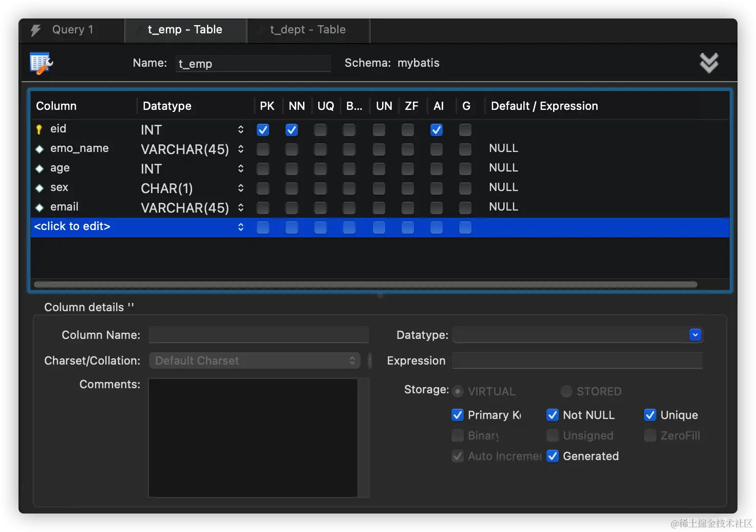Viewport: 756px width, 532px height.
Task: Toggle ZeroFill checkbox in details
Action: [x=650, y=435]
